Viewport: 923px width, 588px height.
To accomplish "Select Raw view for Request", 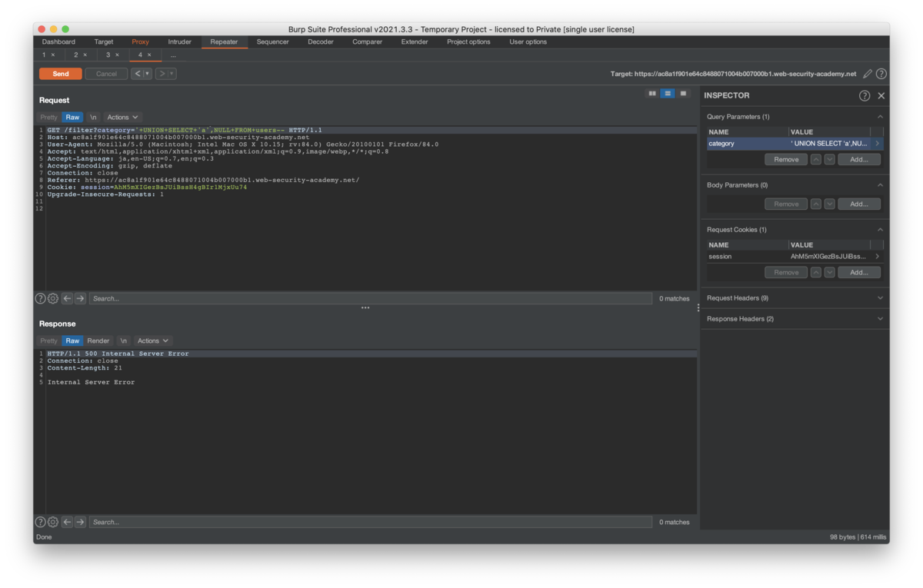I will [72, 117].
